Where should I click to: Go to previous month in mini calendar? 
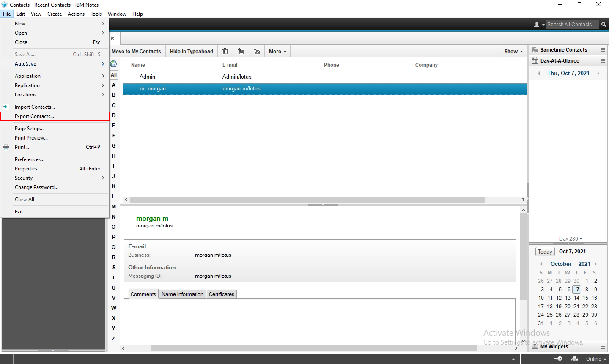[541, 264]
